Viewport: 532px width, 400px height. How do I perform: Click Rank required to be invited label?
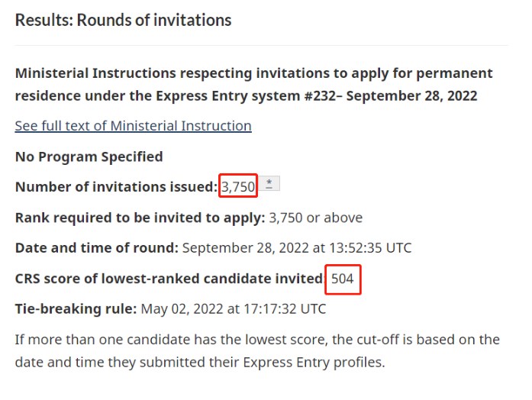pyautogui.click(x=140, y=218)
